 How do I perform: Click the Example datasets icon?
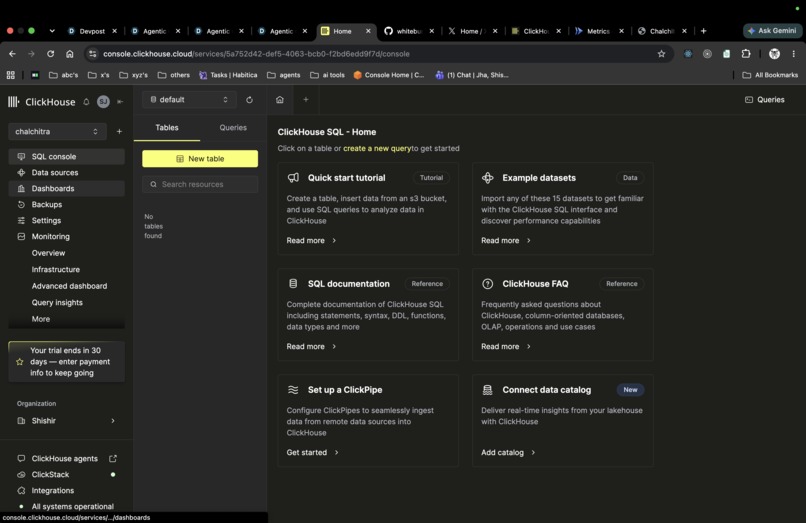click(x=487, y=178)
